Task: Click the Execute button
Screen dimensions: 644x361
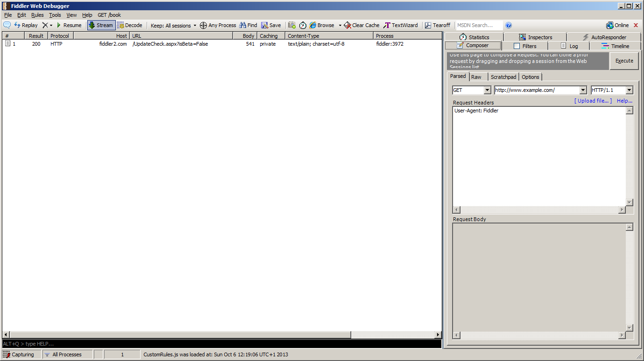Action: [624, 61]
